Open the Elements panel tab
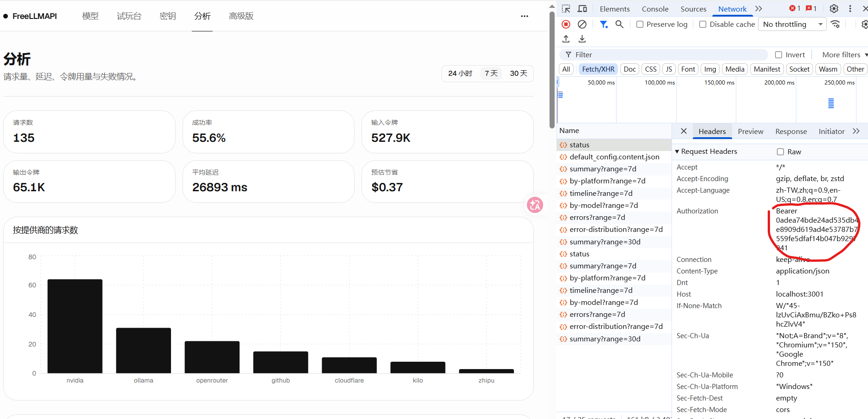 (x=615, y=9)
